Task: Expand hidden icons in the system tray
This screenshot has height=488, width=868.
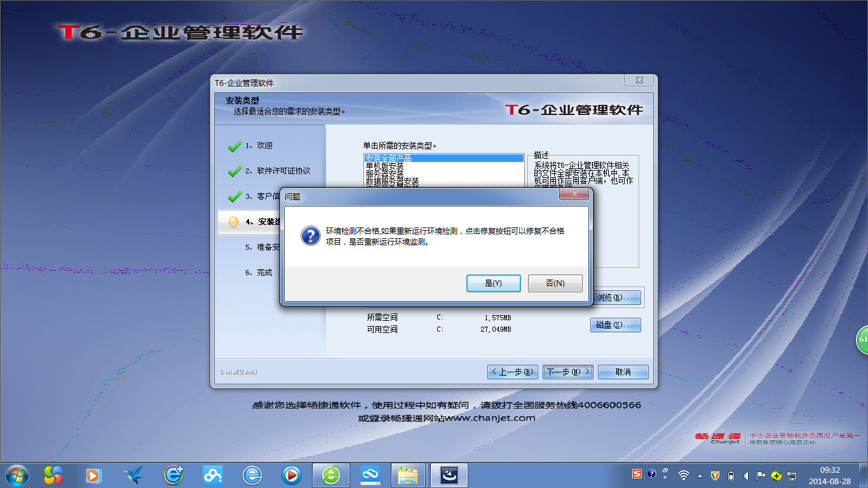Action: tap(699, 475)
